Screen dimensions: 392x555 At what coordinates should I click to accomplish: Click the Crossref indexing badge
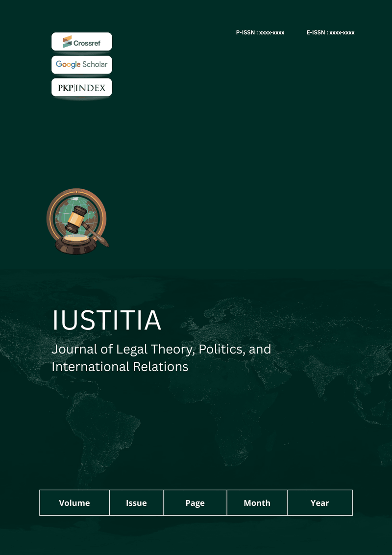pyautogui.click(x=82, y=42)
